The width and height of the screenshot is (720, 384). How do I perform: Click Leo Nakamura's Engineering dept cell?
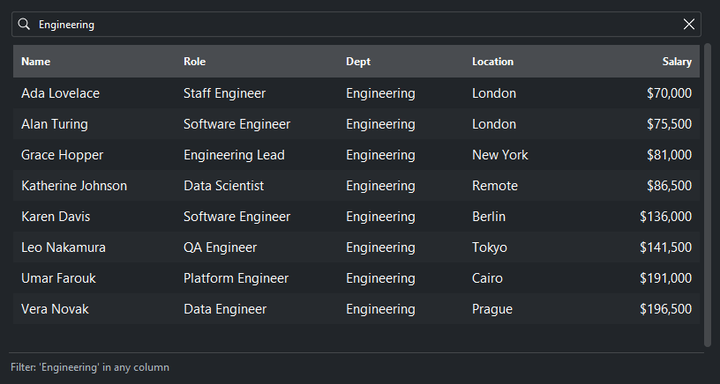[x=381, y=247]
